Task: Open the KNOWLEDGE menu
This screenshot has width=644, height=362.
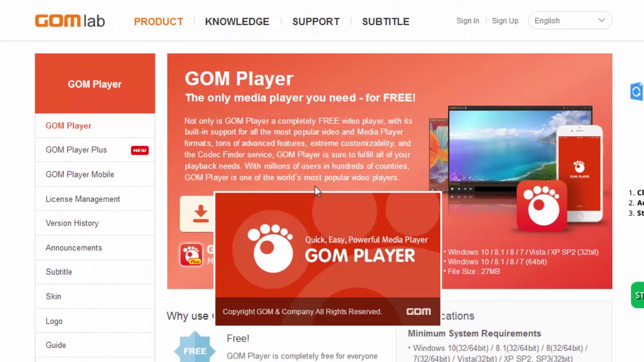Action: click(x=237, y=22)
